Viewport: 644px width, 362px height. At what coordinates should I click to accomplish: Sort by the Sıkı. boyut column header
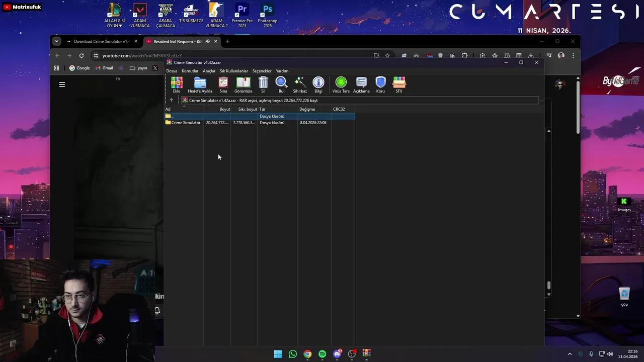pos(245,109)
